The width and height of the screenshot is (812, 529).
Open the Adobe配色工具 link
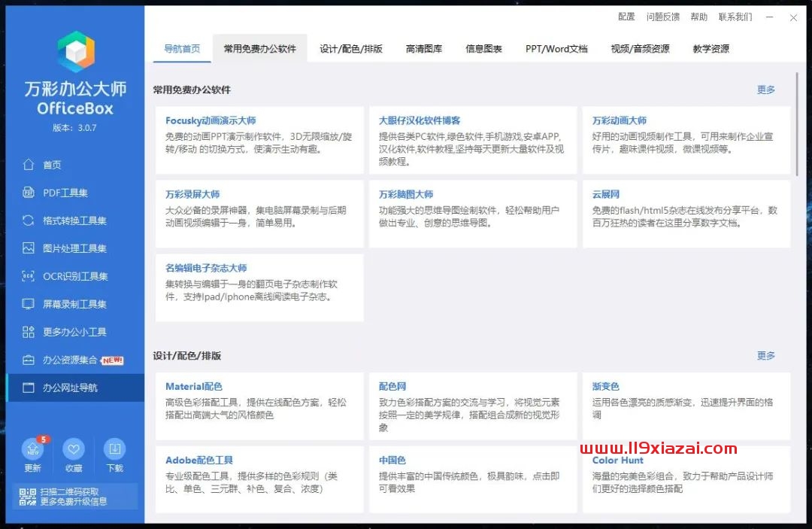click(198, 460)
